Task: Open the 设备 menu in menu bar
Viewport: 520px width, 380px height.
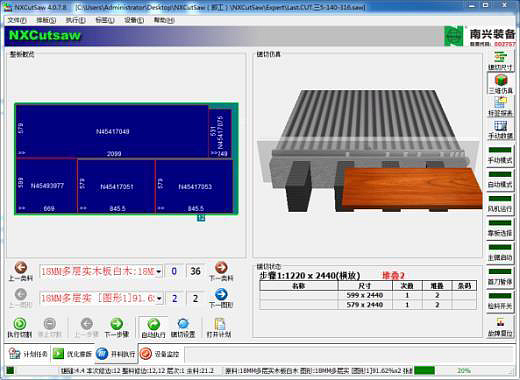Action: pos(134,20)
